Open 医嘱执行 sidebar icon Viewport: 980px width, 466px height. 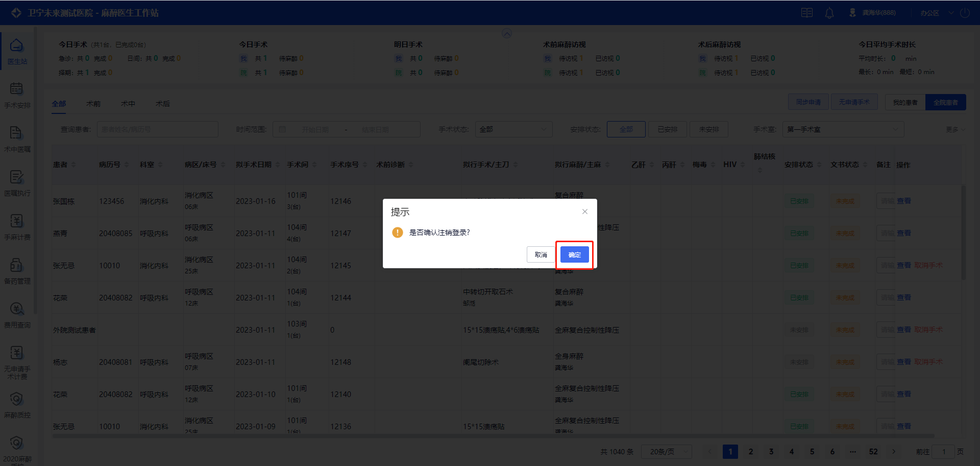pos(17,183)
